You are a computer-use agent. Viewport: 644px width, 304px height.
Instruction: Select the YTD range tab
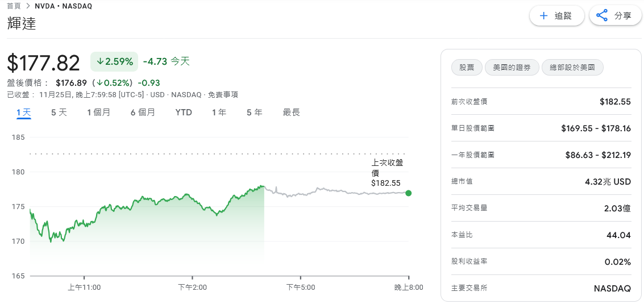point(184,113)
